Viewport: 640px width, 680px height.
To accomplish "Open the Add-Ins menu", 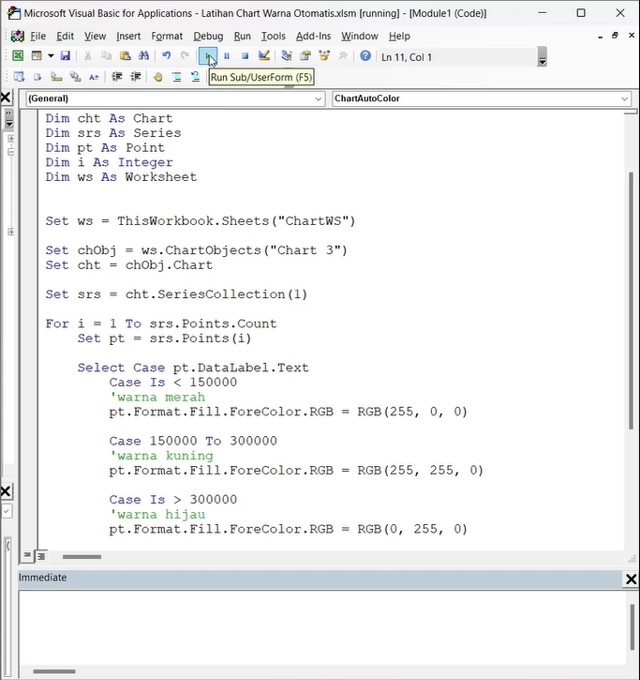I will tap(313, 36).
